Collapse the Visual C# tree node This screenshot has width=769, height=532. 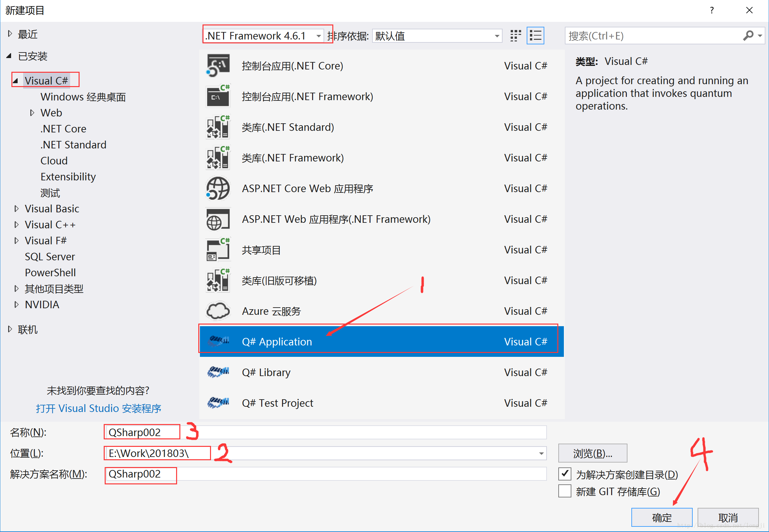point(15,81)
